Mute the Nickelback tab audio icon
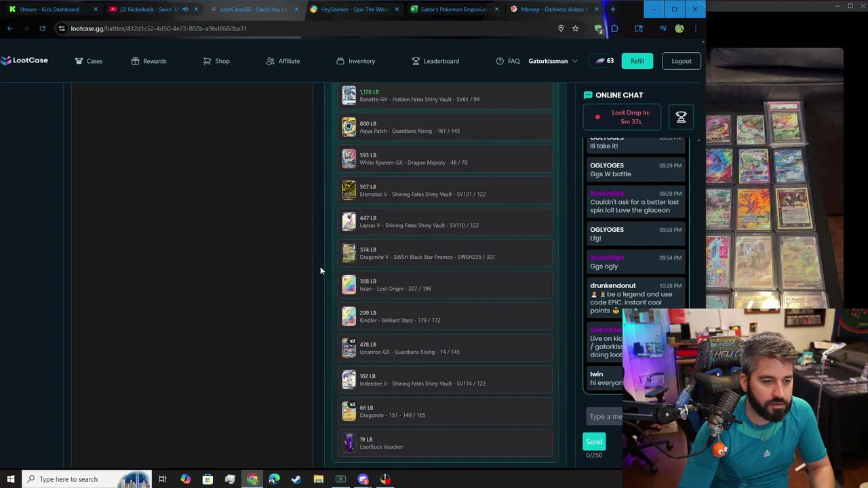 (x=185, y=9)
